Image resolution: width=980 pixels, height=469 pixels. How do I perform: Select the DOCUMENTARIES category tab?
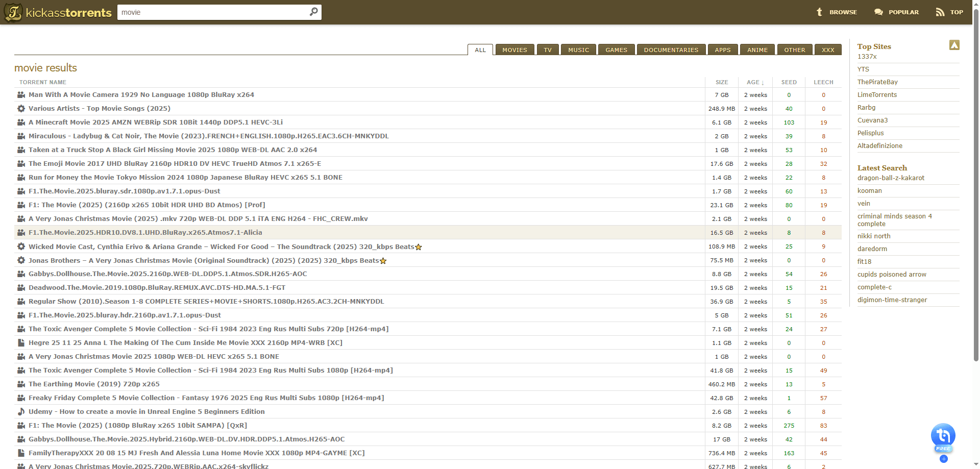tap(671, 50)
